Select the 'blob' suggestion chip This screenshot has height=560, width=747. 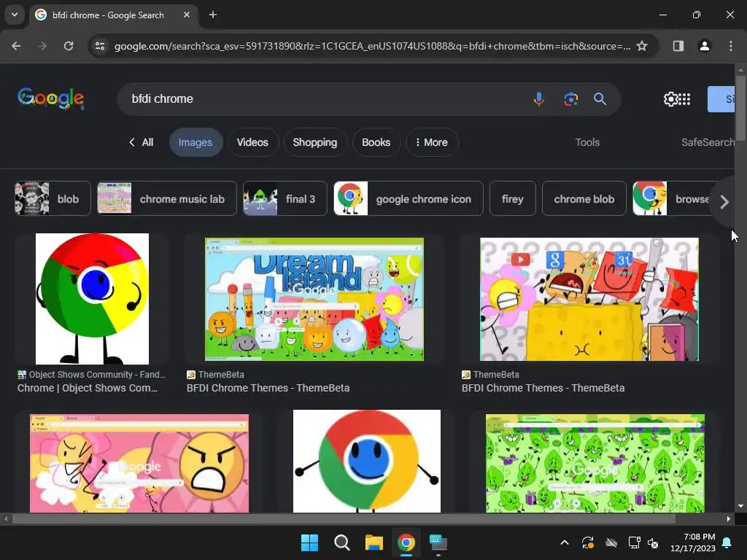(53, 198)
